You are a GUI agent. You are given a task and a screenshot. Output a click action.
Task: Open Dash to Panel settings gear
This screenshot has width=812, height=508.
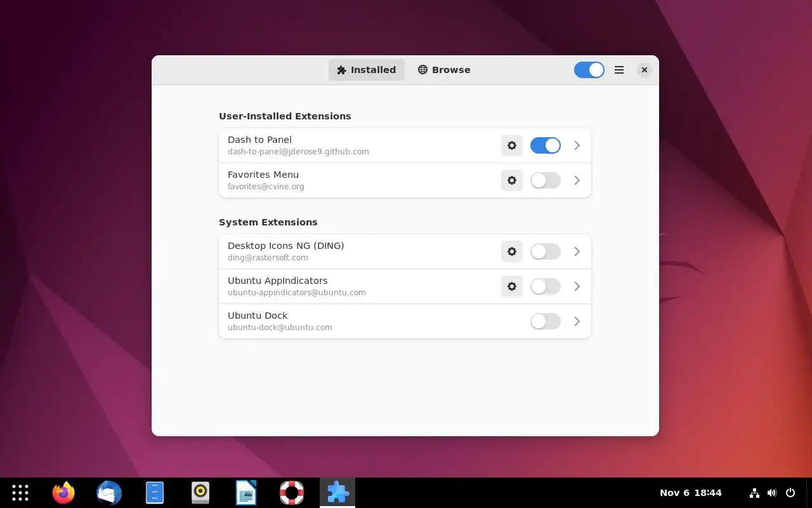click(512, 145)
